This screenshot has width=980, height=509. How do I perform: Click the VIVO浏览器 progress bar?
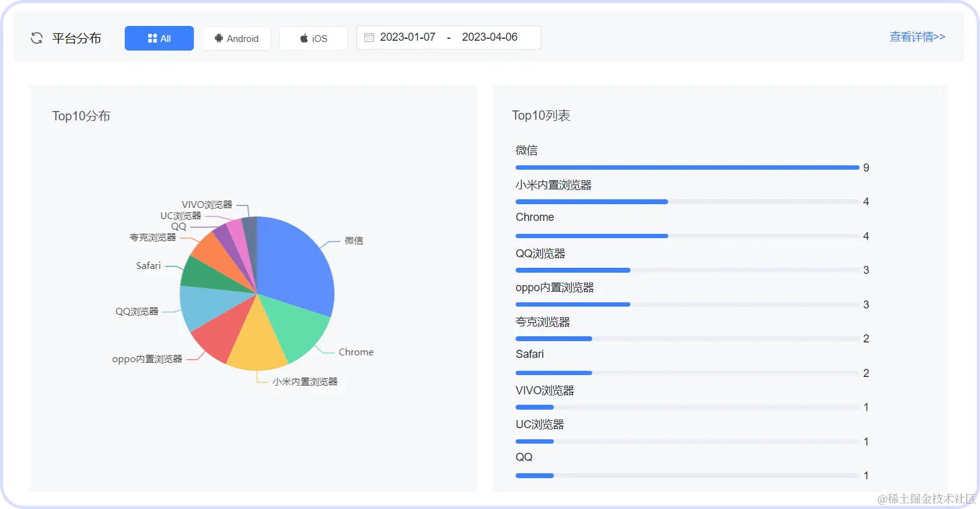[687, 407]
